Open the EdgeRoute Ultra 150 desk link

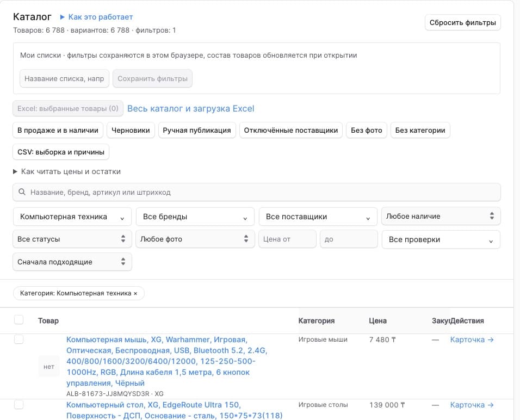[x=175, y=410]
